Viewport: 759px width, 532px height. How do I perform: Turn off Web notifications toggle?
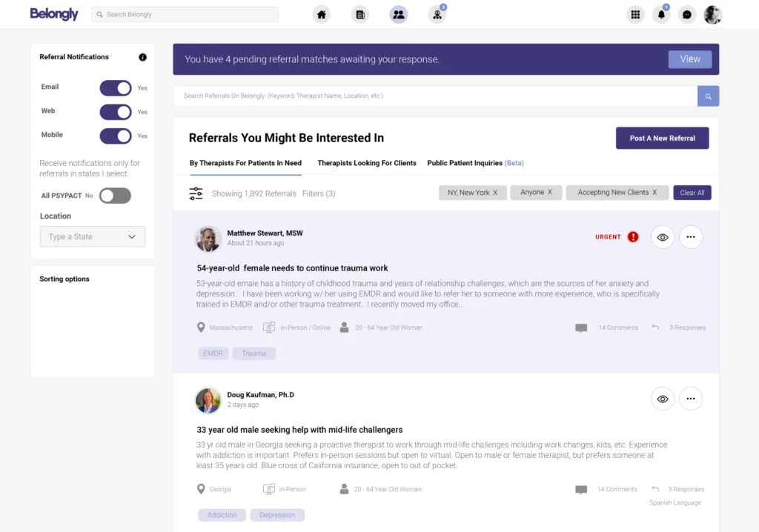tap(116, 112)
